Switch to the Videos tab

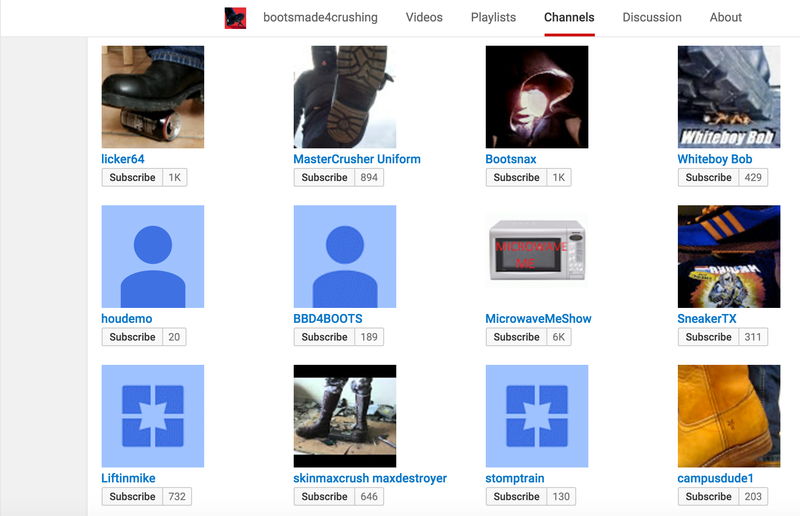click(424, 17)
